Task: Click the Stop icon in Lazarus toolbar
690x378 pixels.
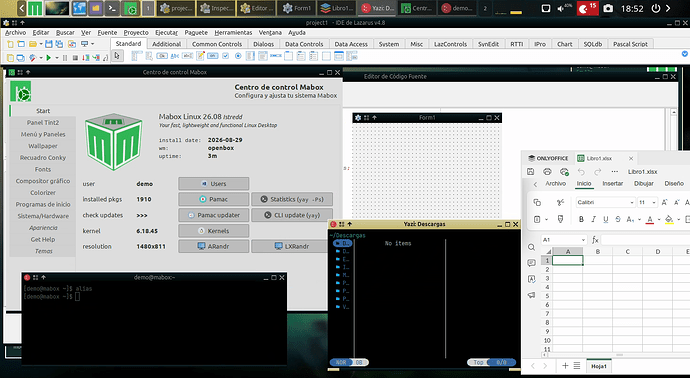Action: pos(75,58)
